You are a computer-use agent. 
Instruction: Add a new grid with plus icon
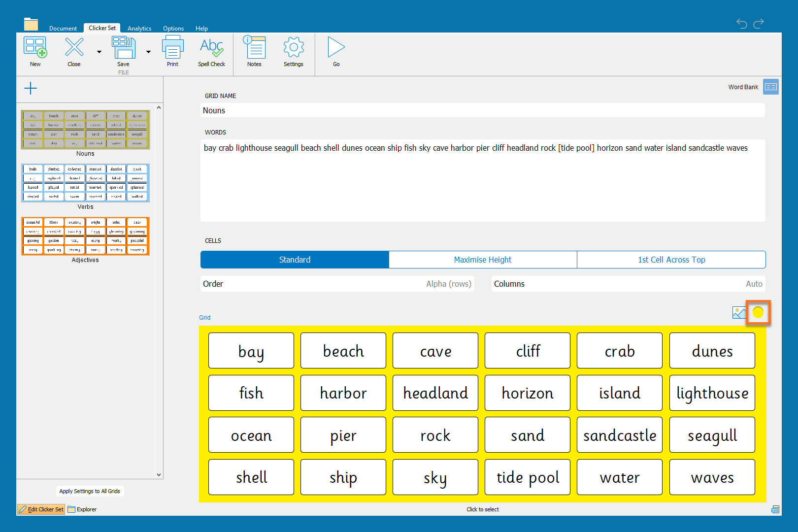[31, 88]
